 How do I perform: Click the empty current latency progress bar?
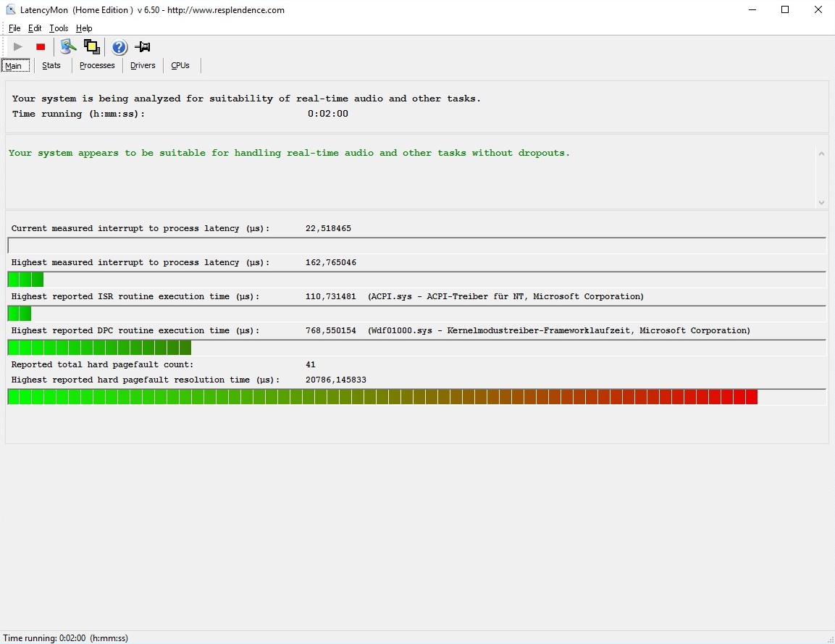pos(417,246)
